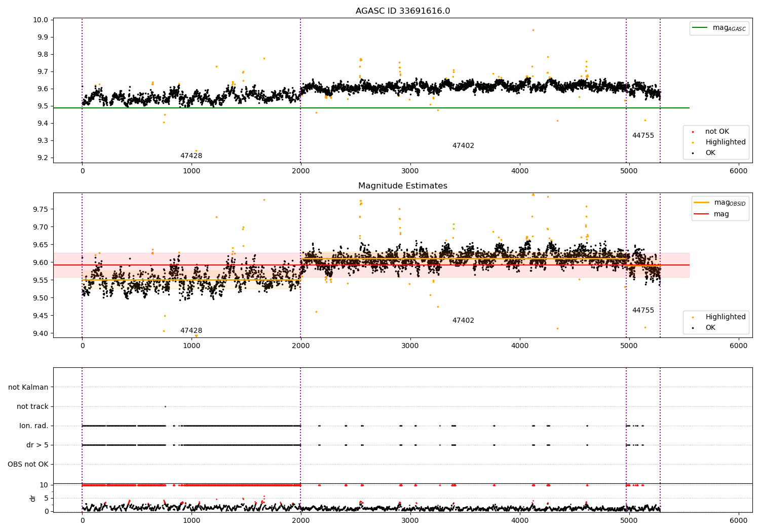
Task: Select the mag AGASC legend entry in top panel
Action: (719, 28)
